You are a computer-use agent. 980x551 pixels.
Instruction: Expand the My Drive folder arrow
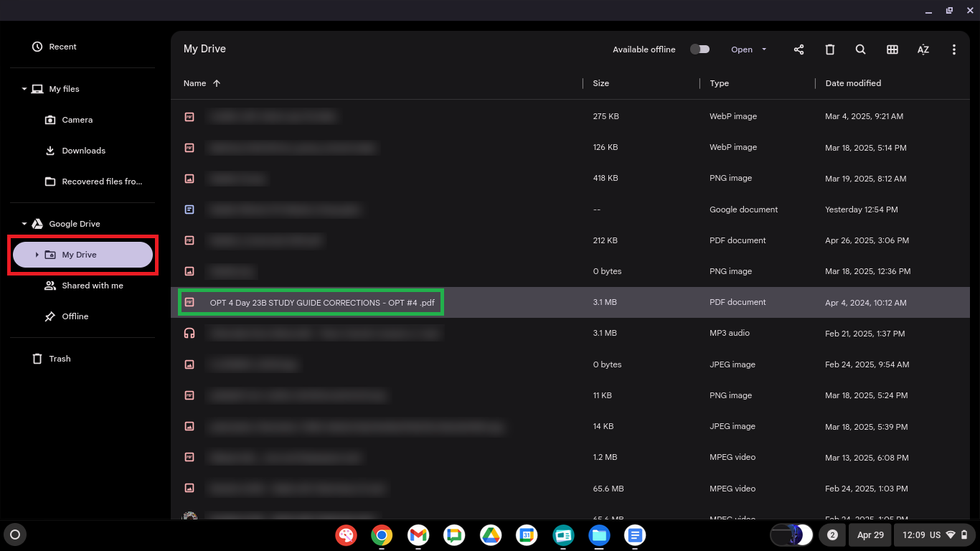(x=37, y=255)
